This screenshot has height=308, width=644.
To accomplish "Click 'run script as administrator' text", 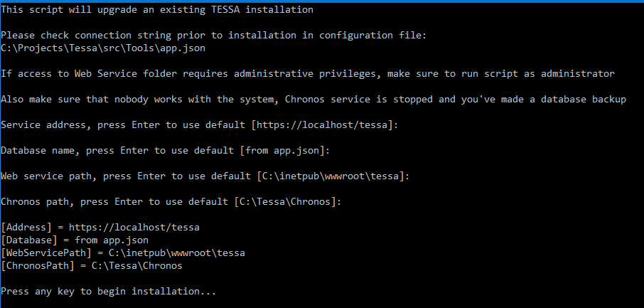I will point(538,74).
